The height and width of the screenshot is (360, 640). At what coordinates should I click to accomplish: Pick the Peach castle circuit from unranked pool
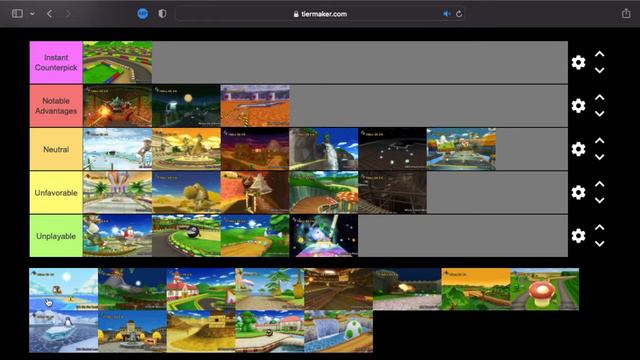[x=201, y=289]
